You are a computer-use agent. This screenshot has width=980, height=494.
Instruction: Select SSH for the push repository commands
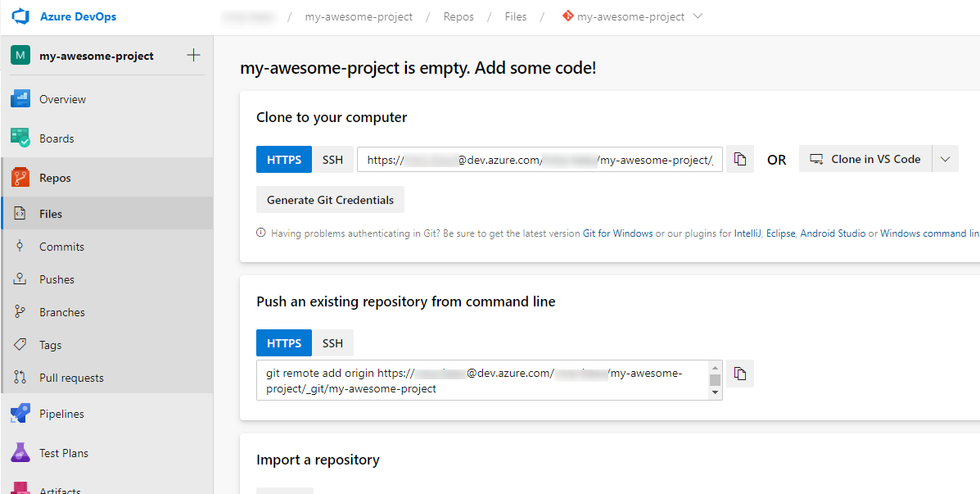pyautogui.click(x=332, y=342)
